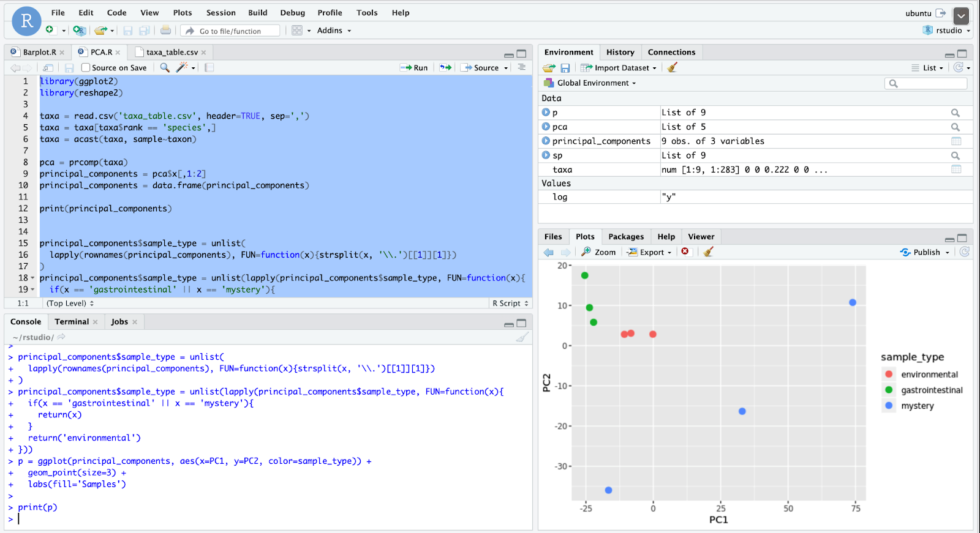Close the PCA.R tab

coord(118,53)
